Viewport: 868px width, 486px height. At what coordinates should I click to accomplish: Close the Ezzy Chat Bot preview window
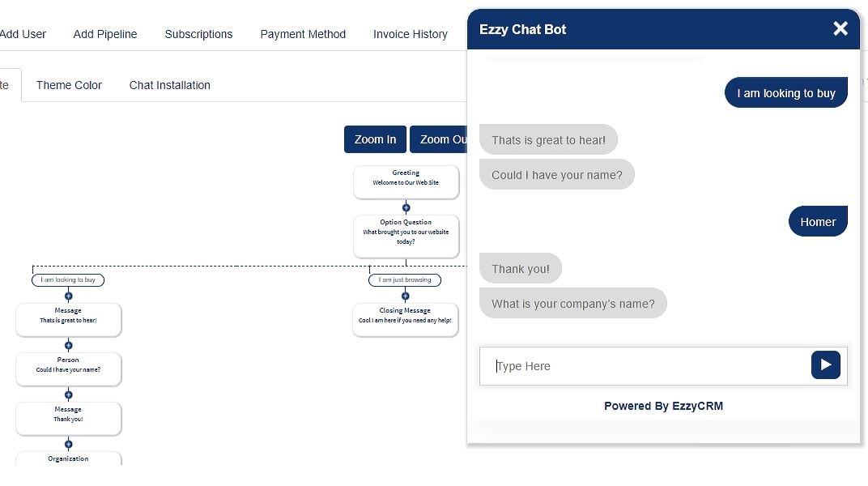point(840,28)
